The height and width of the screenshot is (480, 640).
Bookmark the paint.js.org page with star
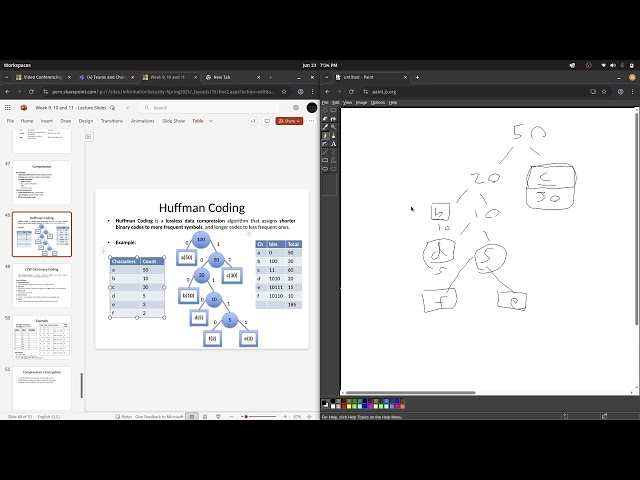click(x=604, y=92)
